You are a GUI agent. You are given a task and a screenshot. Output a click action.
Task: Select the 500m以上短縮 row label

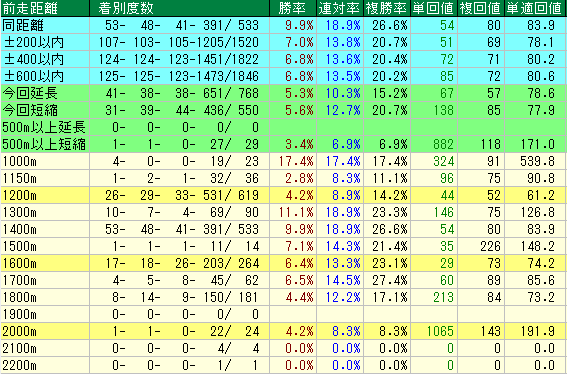coord(44,144)
